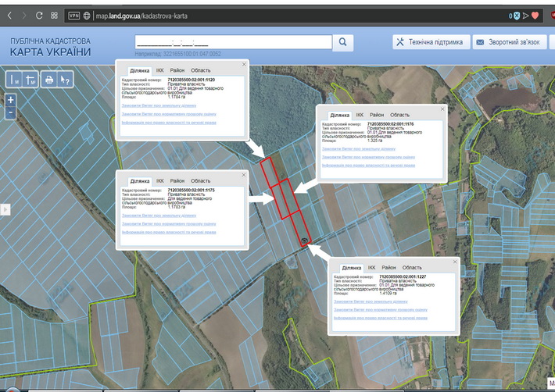Viewport: 555px width, 392px height.
Task: Click the cadastral number search field
Action: coord(234,42)
